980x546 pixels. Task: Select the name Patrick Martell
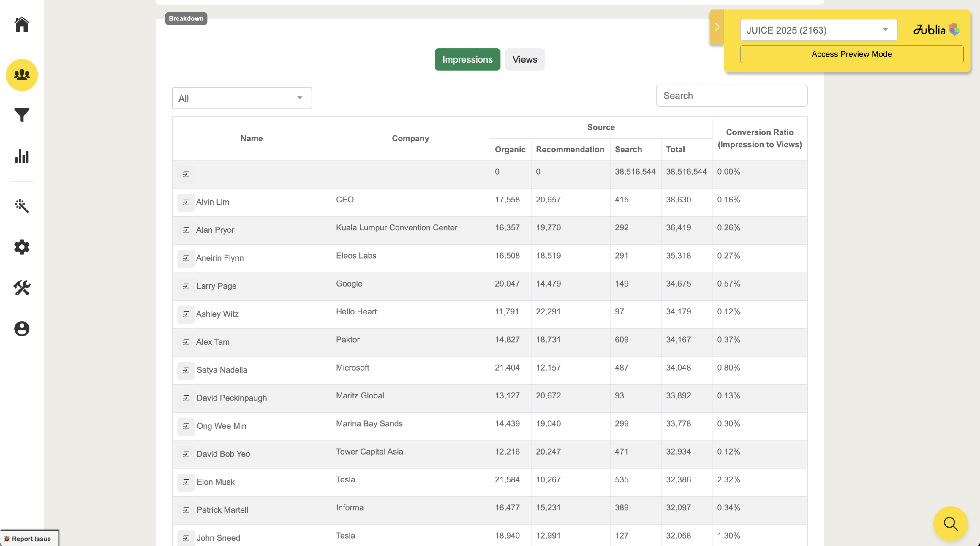tap(222, 510)
